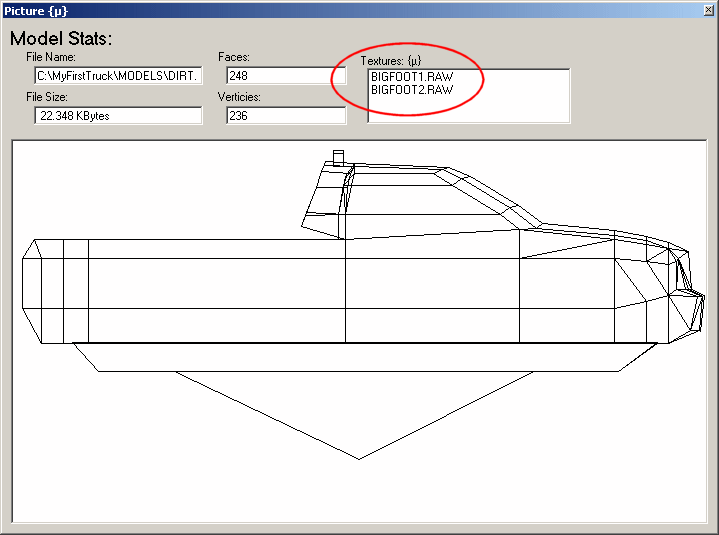Click the Model Stats heading

(61, 39)
